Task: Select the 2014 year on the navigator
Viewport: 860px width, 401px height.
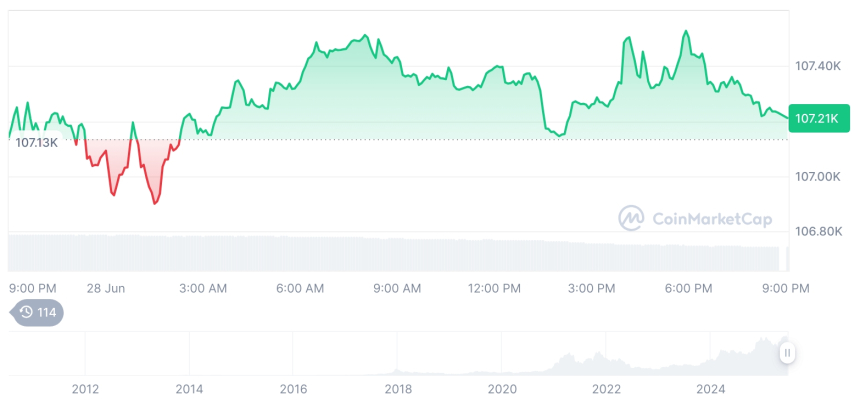Action: [189, 388]
